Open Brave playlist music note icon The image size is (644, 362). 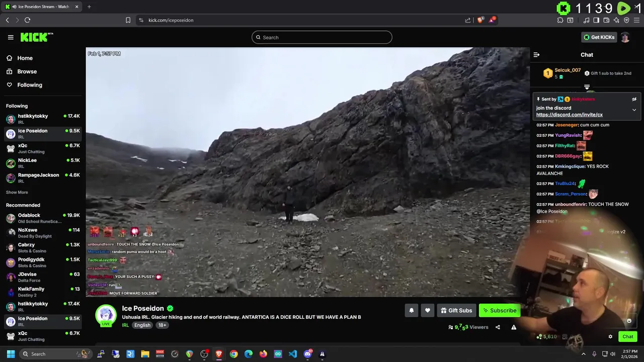click(x=586, y=20)
